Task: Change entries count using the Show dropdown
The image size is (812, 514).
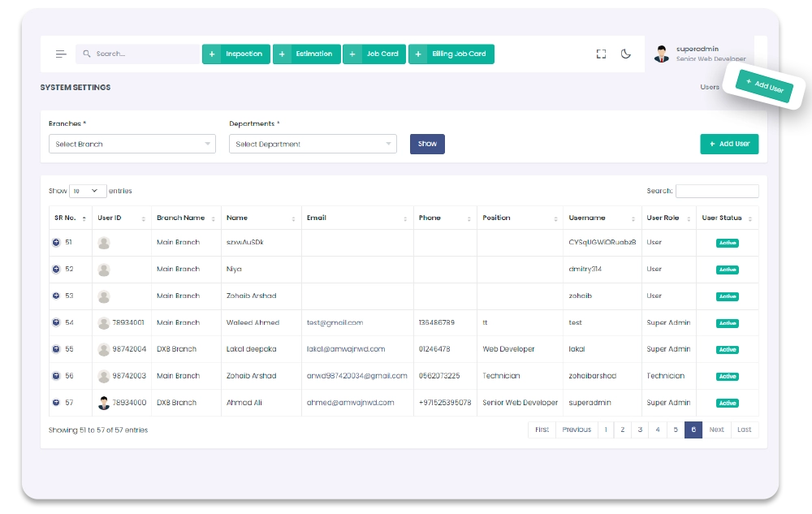Action: coord(87,190)
